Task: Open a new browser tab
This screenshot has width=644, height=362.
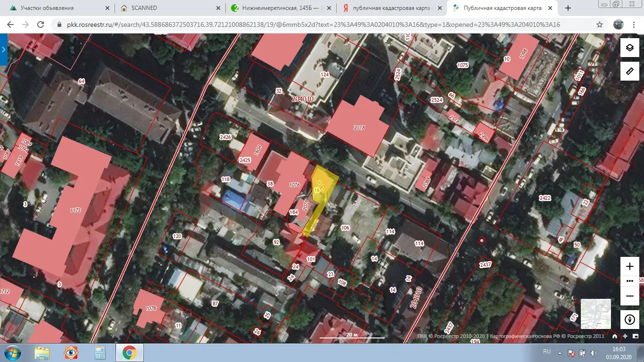Action: click(x=568, y=8)
